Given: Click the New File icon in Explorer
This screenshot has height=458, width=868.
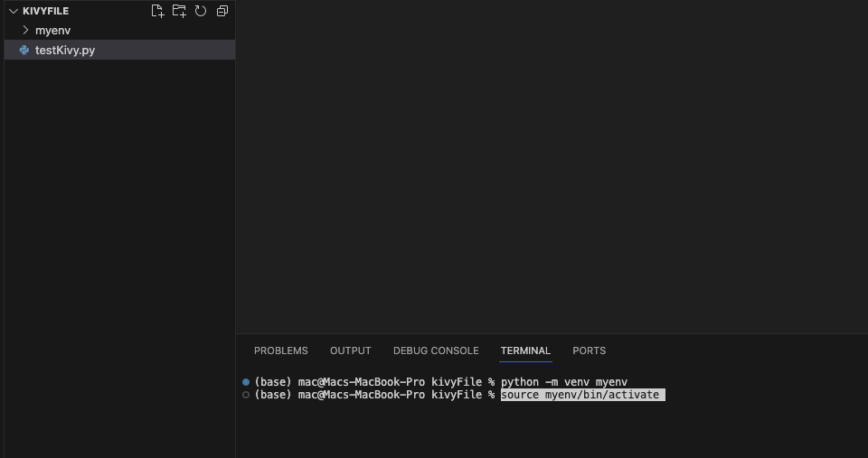Looking at the screenshot, I should pos(157,11).
